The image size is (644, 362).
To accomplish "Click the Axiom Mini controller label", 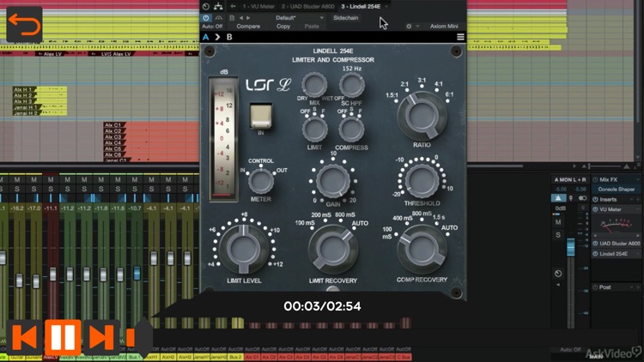I will 444,27.
